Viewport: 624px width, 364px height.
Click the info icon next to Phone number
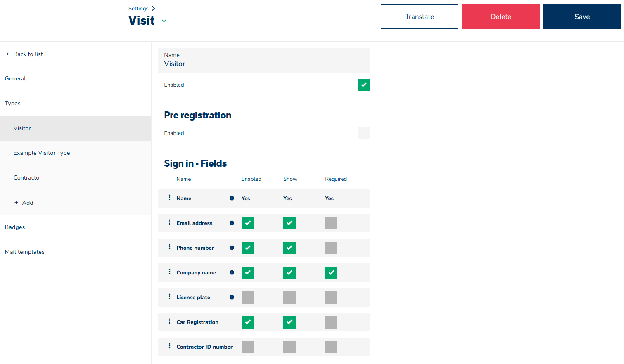pyautogui.click(x=232, y=248)
